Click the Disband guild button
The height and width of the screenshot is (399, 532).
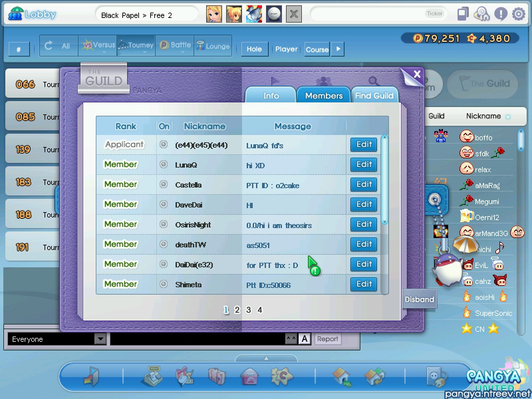[x=420, y=299]
